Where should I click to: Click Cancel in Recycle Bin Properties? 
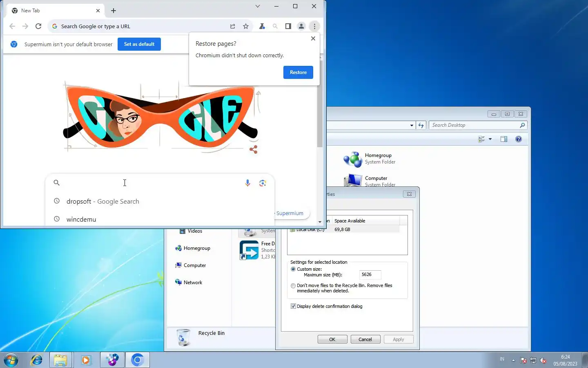point(365,339)
